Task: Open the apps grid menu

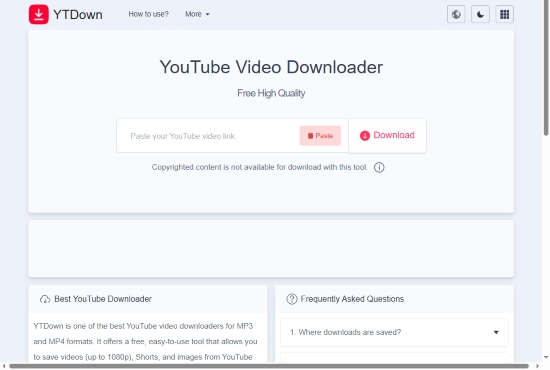Action: click(504, 14)
